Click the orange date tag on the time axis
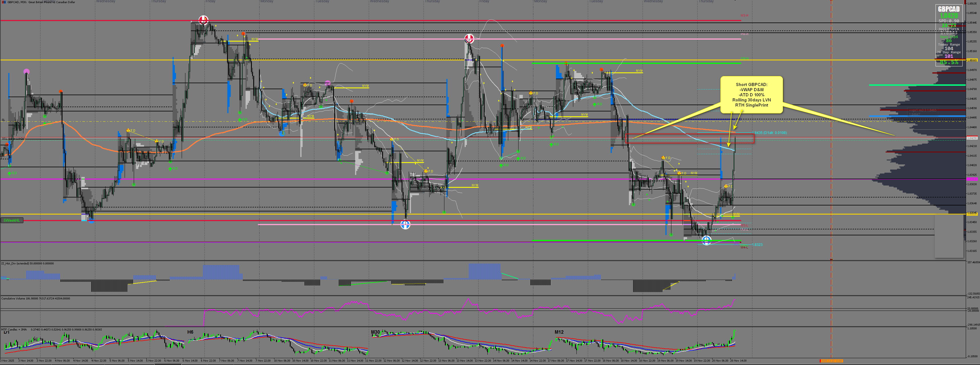Screen dimensions: 980x365 [831, 361]
